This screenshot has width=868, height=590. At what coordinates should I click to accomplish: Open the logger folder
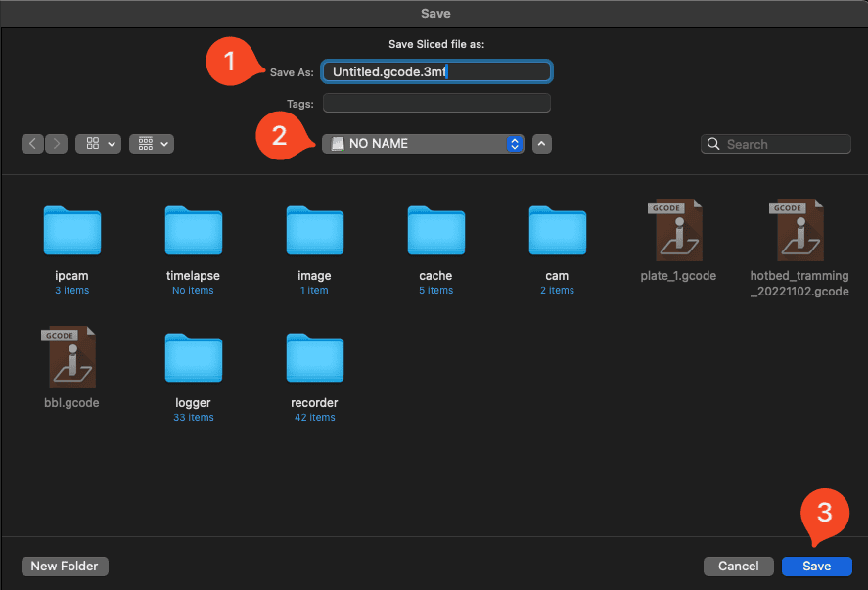(x=193, y=358)
